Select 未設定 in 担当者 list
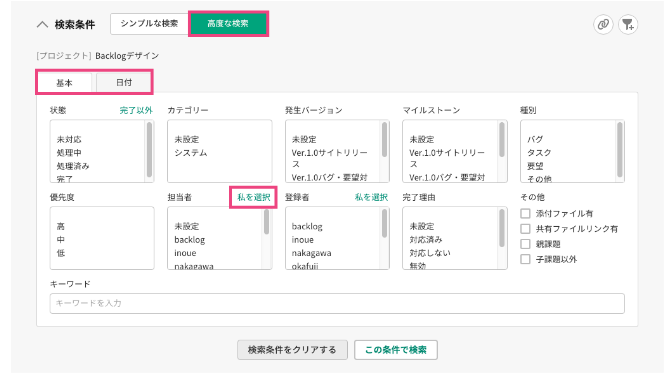 pos(187,227)
